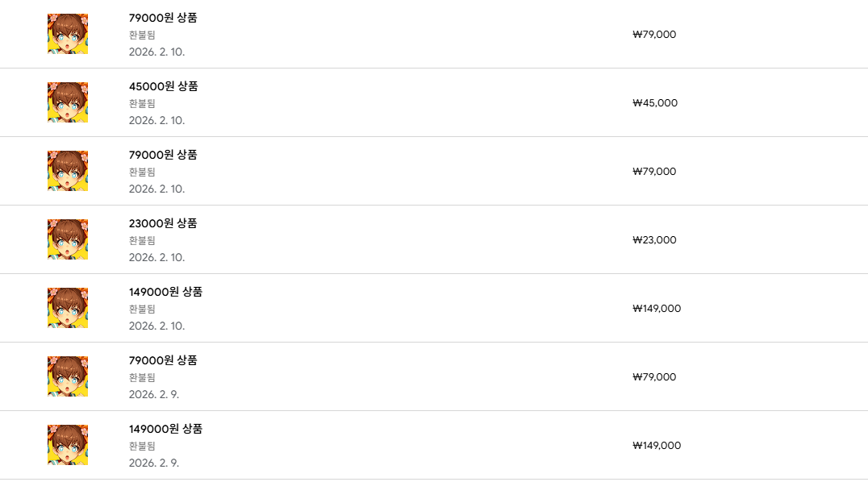Click the game icon beside 23000원 상품
The image size is (868, 482).
68,239
